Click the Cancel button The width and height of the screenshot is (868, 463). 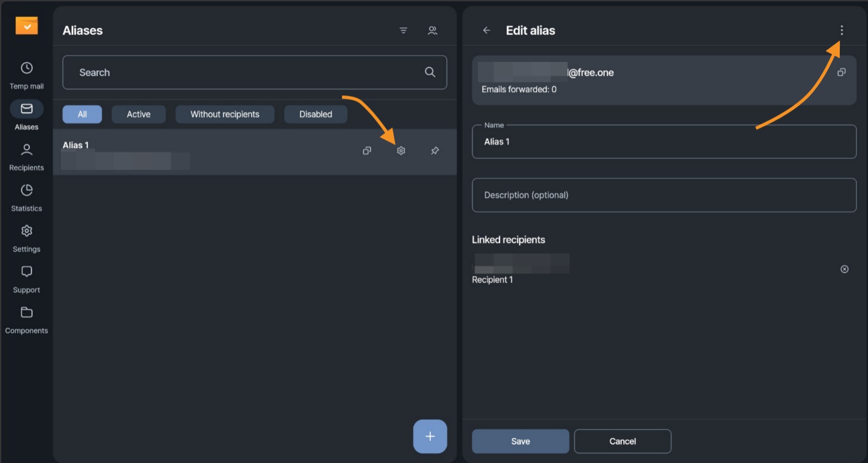pyautogui.click(x=623, y=441)
